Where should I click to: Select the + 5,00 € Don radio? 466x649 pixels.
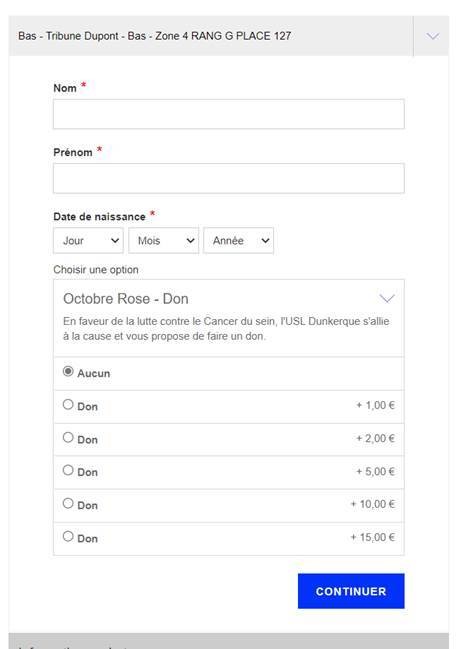(x=68, y=470)
